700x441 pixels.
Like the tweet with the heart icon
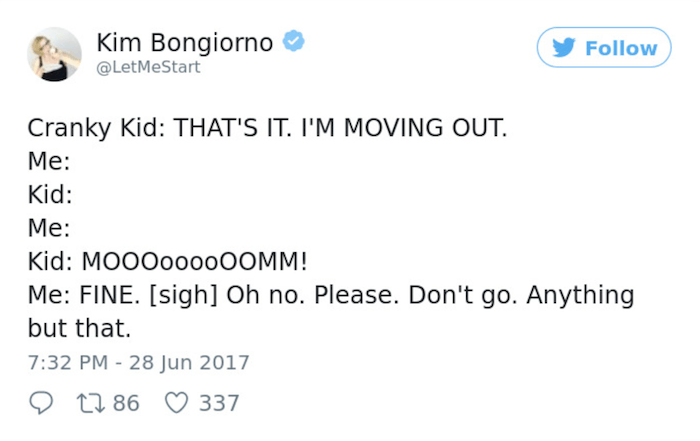click(x=175, y=403)
